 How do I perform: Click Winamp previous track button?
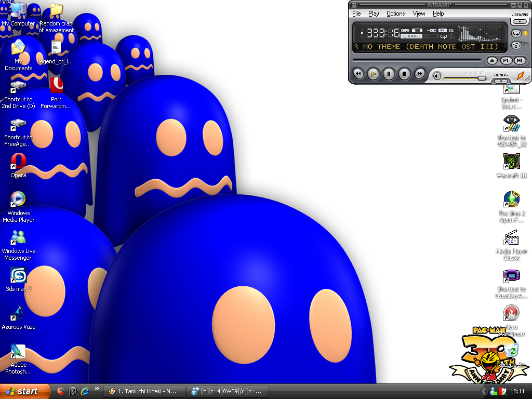[358, 74]
